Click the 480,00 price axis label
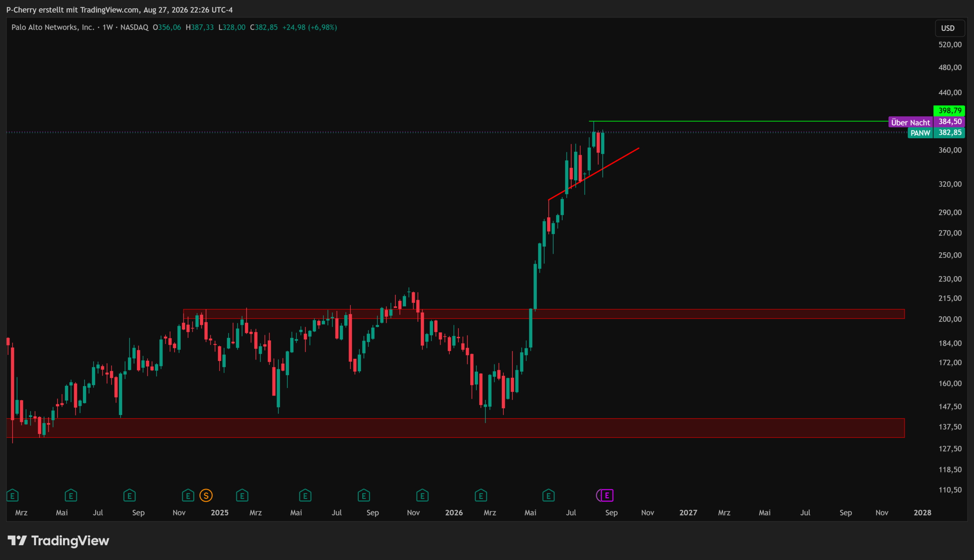 [x=950, y=67]
